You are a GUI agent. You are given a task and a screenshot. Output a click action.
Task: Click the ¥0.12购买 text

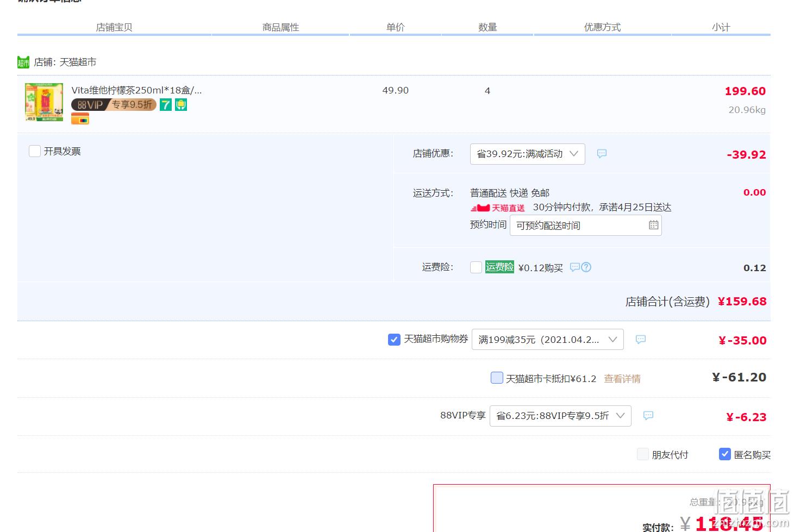click(x=541, y=268)
